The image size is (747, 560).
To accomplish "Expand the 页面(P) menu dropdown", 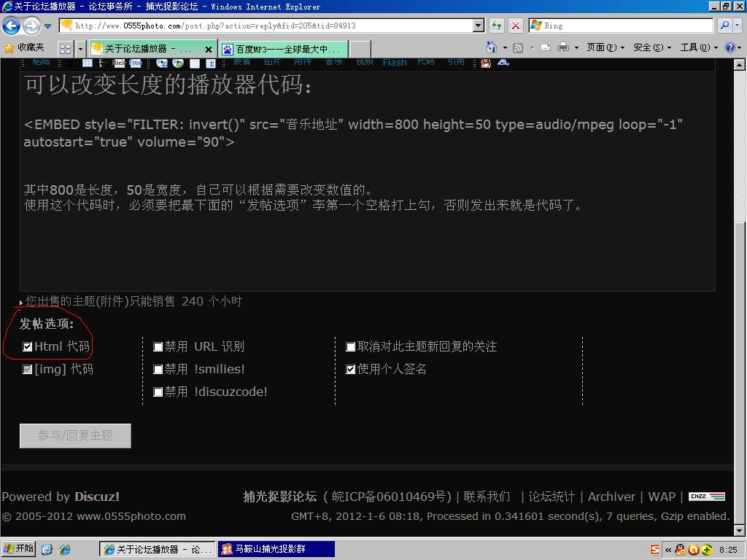I will point(605,47).
